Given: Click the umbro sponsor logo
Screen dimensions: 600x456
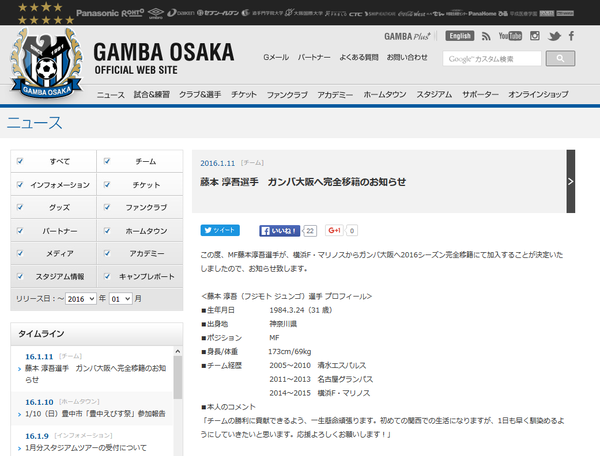Looking at the screenshot, I should pos(156,13).
